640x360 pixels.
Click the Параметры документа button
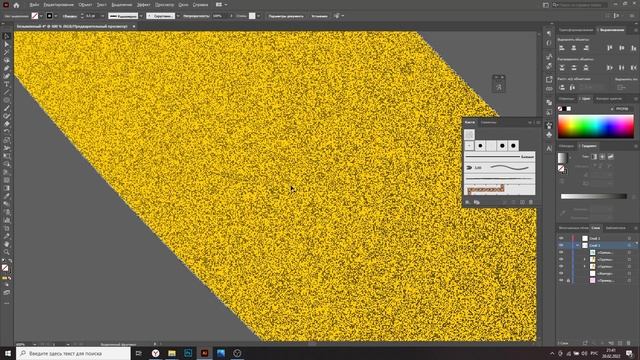tap(286, 16)
